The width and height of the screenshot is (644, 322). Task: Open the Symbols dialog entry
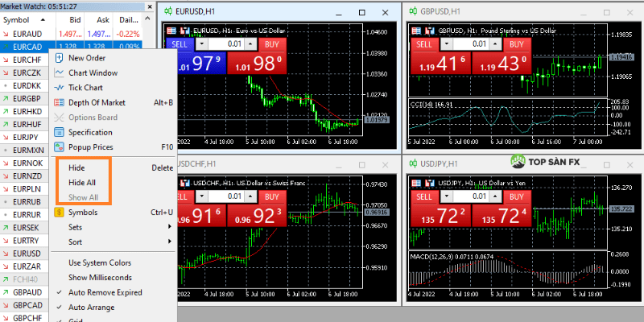(113, 213)
